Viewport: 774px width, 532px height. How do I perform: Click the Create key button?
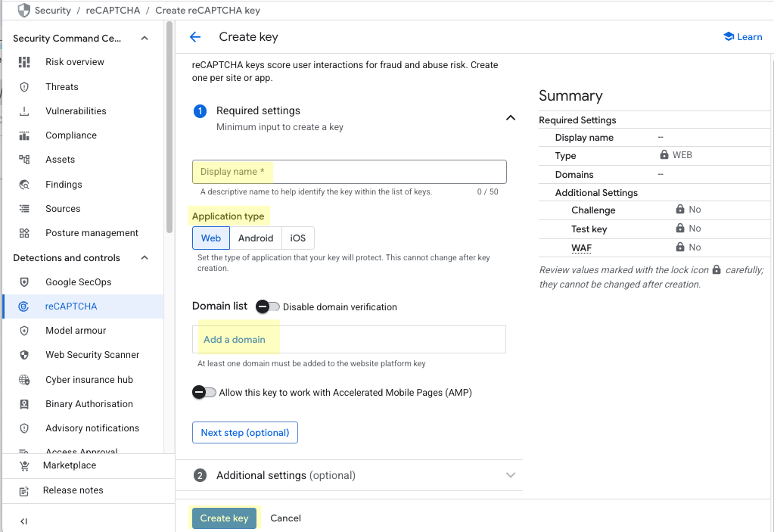pos(224,518)
